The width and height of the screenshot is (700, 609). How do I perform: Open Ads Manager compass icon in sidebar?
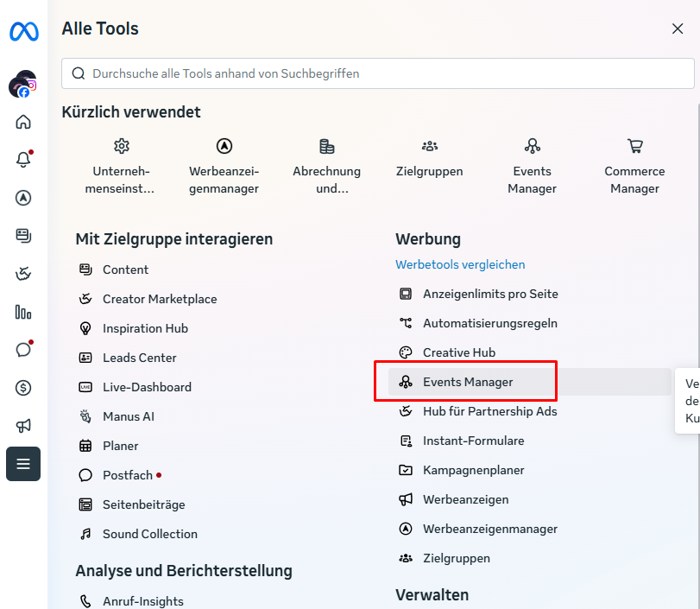point(23,198)
